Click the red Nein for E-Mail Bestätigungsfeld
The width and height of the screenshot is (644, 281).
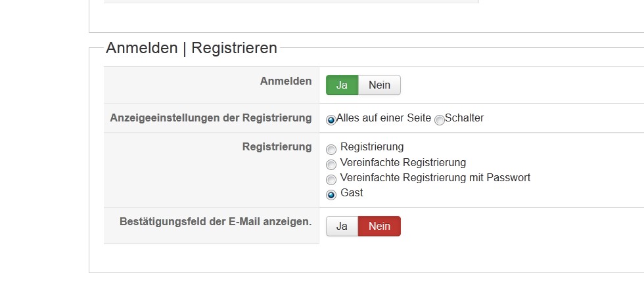[x=379, y=227]
